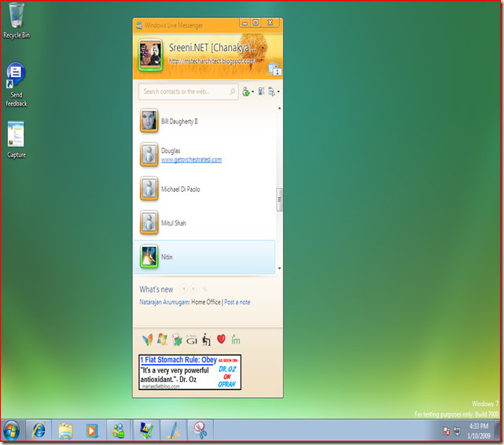The height and width of the screenshot is (445, 504).
Task: Open Windows Media Player taskbar icon
Action: point(92,431)
